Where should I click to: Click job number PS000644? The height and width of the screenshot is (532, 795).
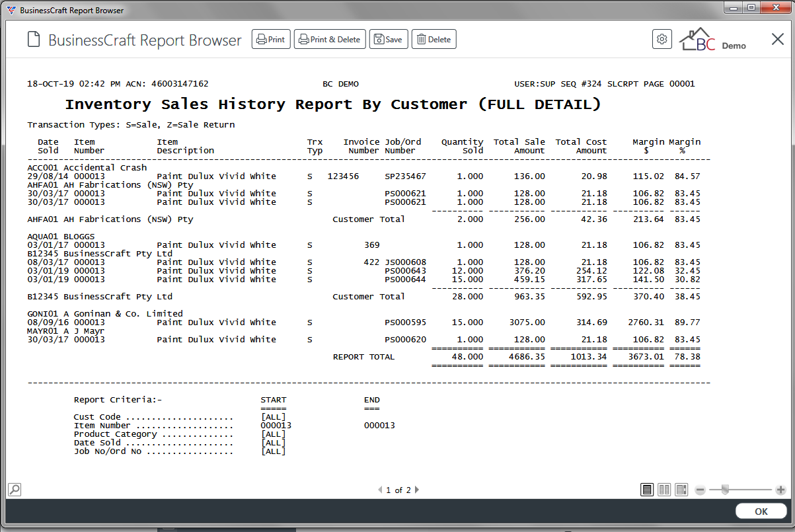pyautogui.click(x=405, y=280)
